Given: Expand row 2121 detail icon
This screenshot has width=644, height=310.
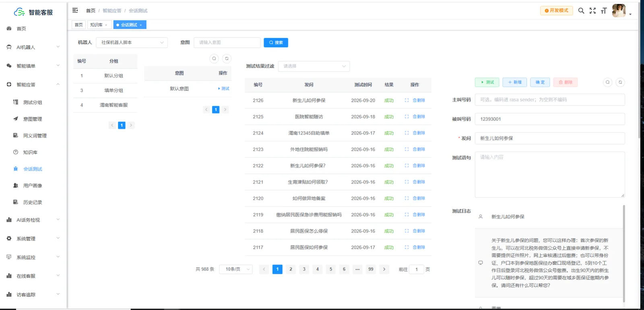Looking at the screenshot, I should click(x=407, y=182).
